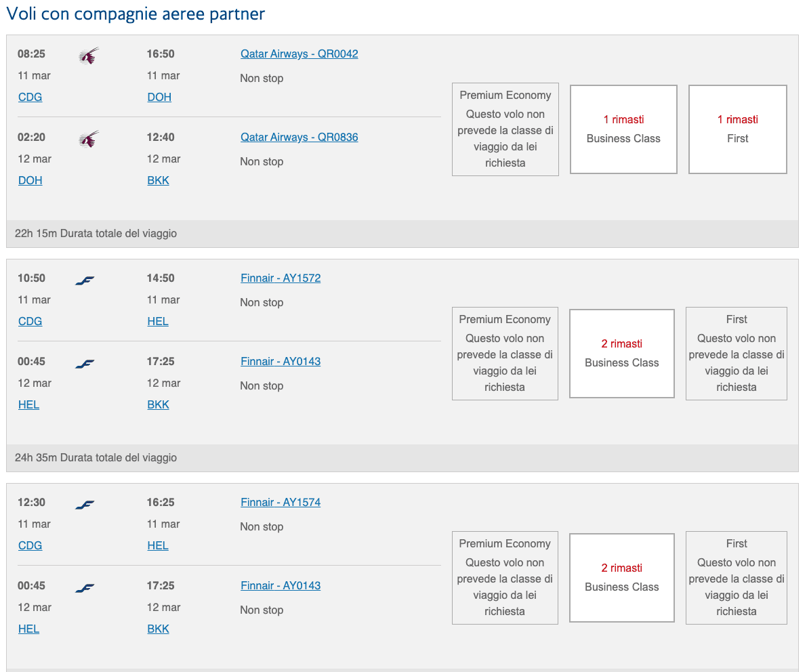Click DOH arrival airport code link
Viewport: 807px width, 672px height.
159,98
